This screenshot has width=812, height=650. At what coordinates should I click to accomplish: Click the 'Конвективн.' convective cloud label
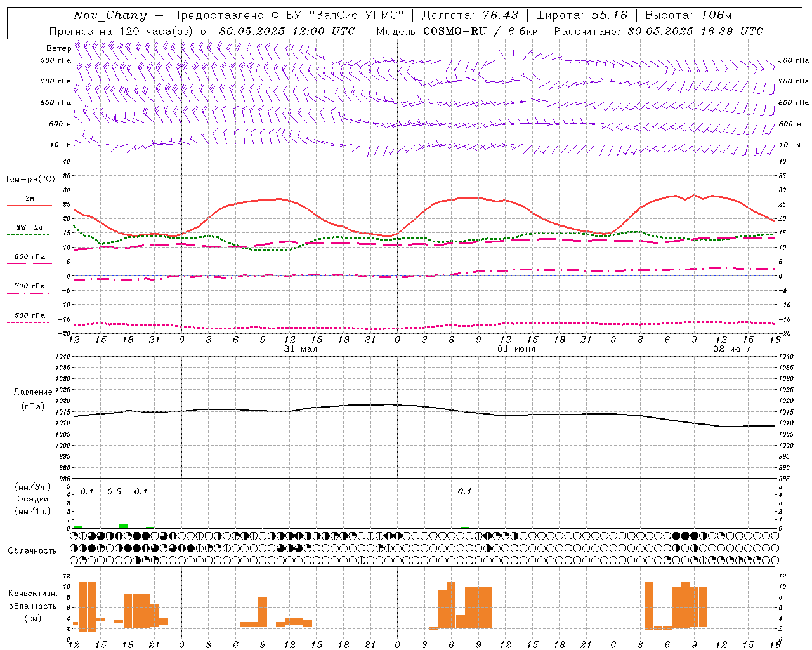pyautogui.click(x=32, y=594)
